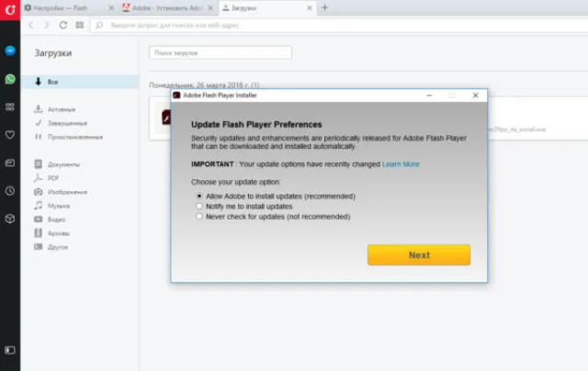
Task: Switch to the Adobe - Установить tab
Action: pyautogui.click(x=169, y=8)
